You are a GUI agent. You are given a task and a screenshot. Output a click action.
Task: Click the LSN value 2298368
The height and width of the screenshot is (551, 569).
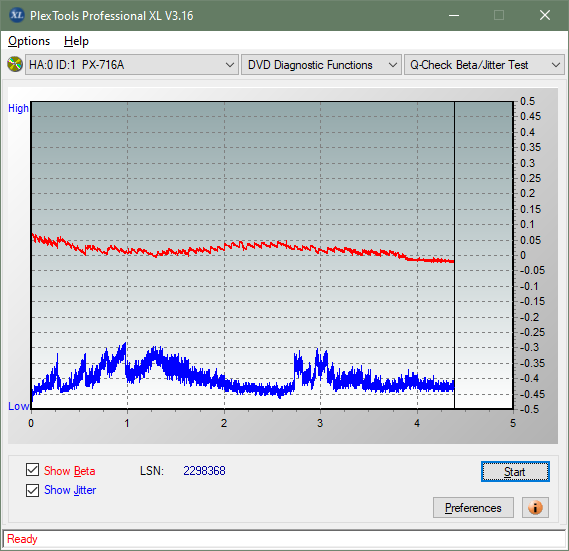[204, 471]
